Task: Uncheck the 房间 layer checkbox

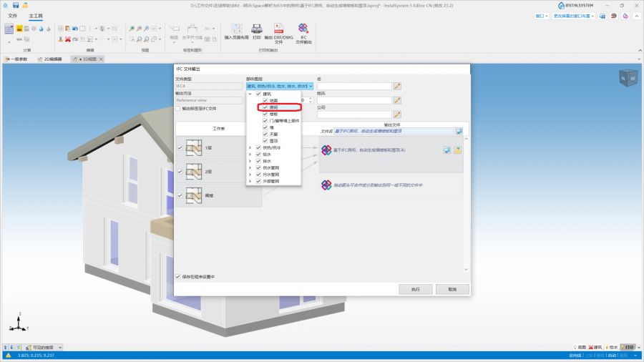Action: point(265,107)
